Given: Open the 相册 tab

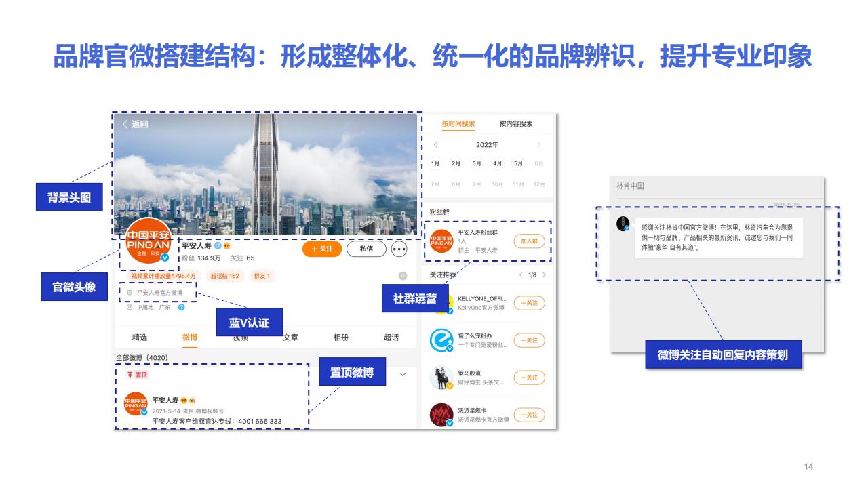Looking at the screenshot, I should [341, 337].
